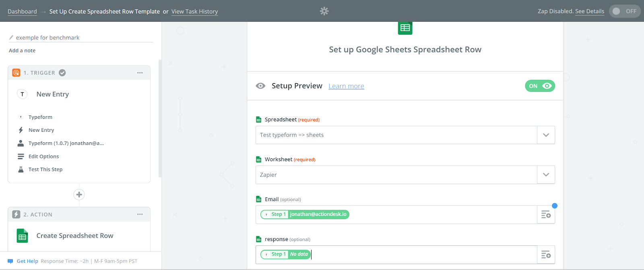
Task: Open insert field menu for response
Action: click(x=546, y=255)
